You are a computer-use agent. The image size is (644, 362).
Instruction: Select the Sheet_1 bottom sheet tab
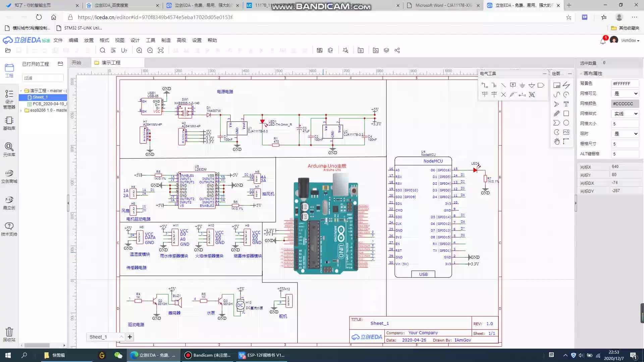click(106, 337)
